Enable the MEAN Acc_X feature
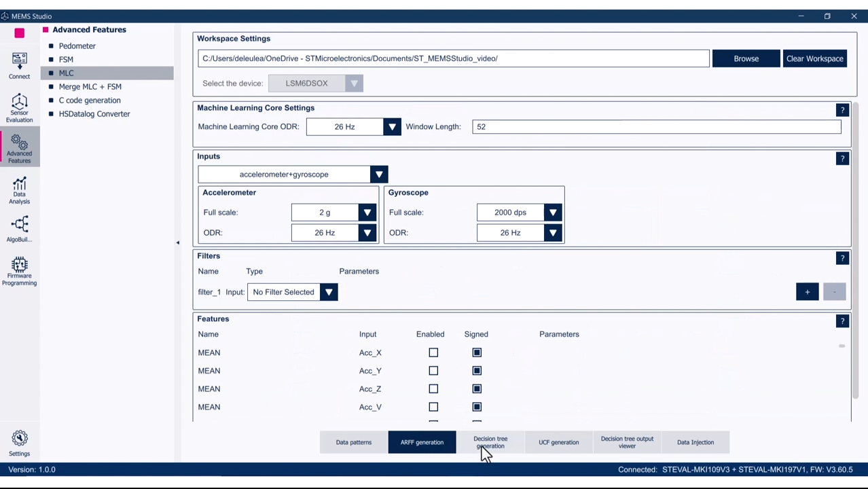The width and height of the screenshot is (868, 489). pyautogui.click(x=433, y=352)
